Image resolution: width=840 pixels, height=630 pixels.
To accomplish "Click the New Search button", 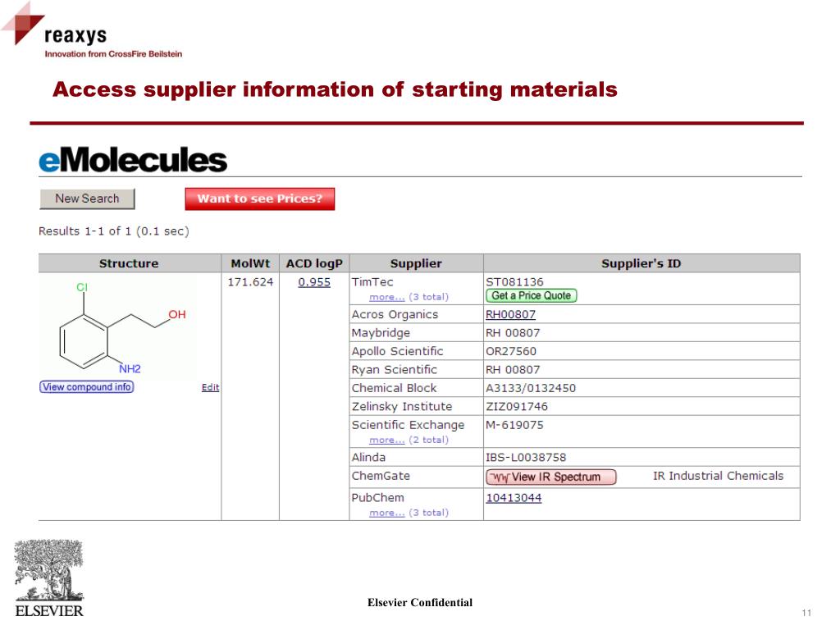I will [x=87, y=199].
